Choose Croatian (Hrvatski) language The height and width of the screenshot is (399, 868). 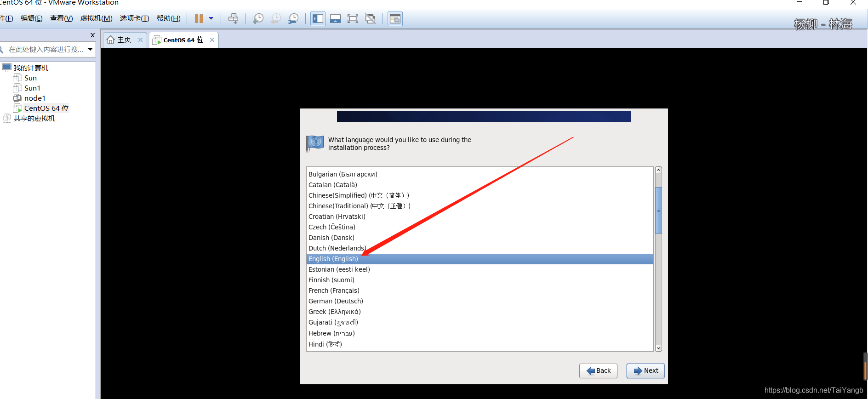480,217
